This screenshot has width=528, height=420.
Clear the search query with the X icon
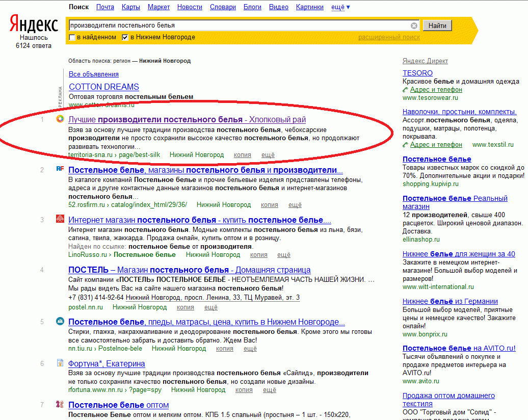tap(414, 25)
